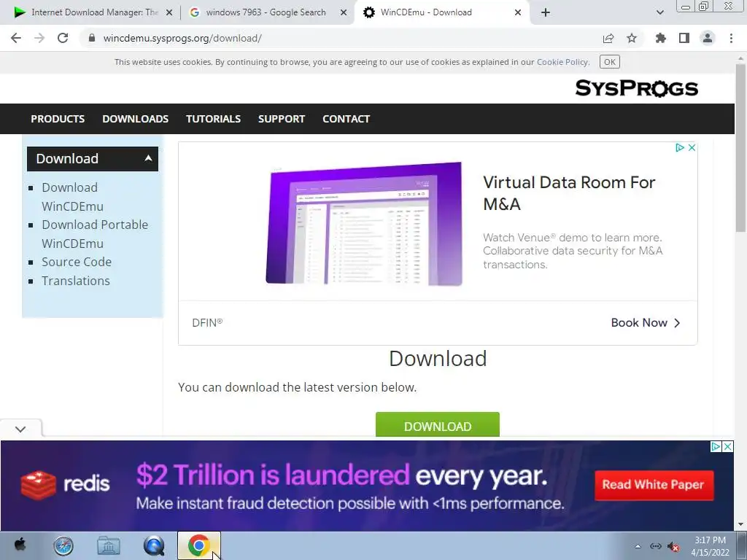Open the Apple start menu icon

20,545
